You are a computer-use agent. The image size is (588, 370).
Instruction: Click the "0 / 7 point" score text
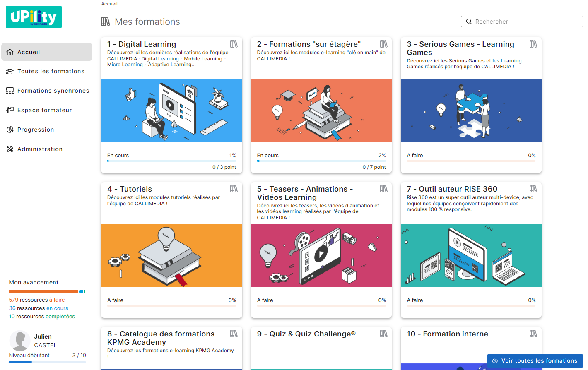click(x=374, y=167)
